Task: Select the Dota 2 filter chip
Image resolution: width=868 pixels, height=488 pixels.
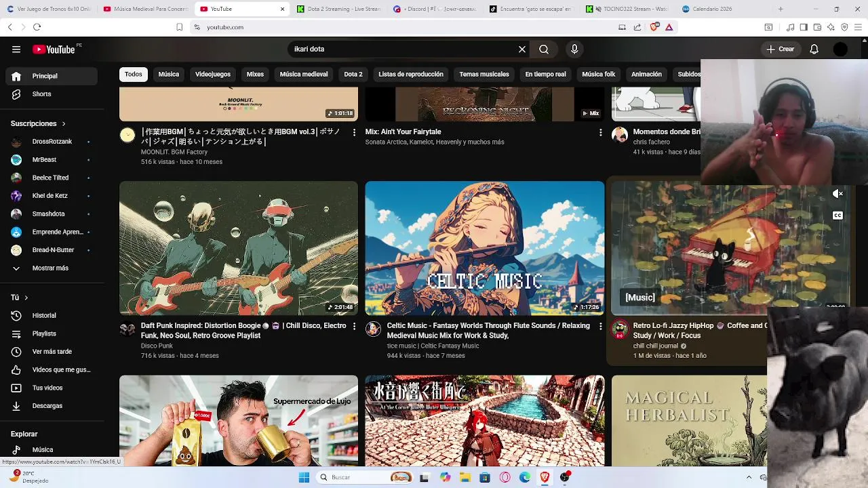Action: (353, 74)
